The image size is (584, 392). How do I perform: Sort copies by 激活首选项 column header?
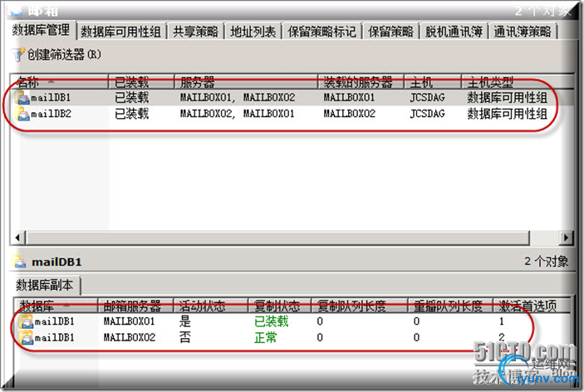click(x=532, y=306)
